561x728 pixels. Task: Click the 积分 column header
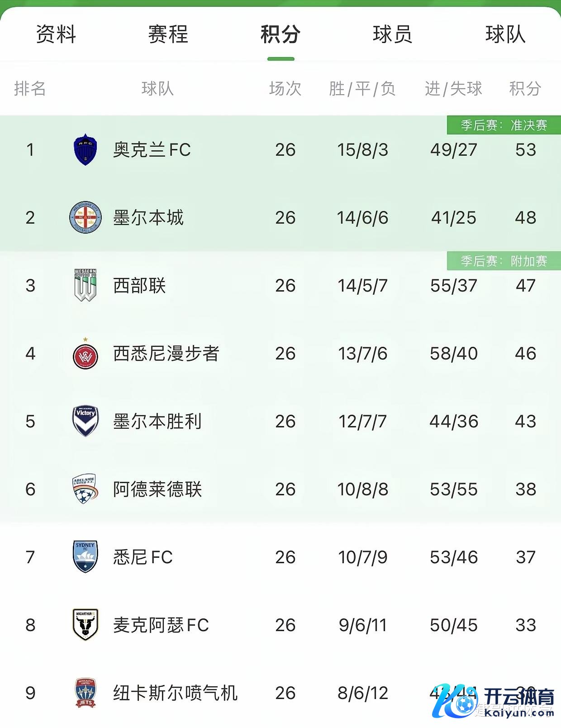pyautogui.click(x=525, y=89)
